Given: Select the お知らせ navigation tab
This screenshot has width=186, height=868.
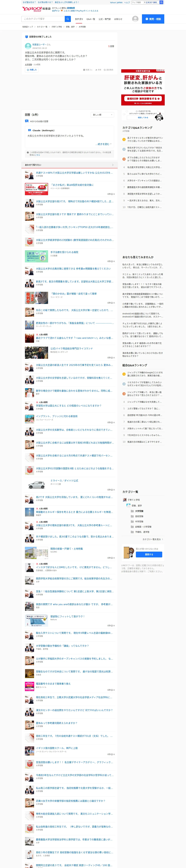Looking at the screenshot, I should pos(118,19).
